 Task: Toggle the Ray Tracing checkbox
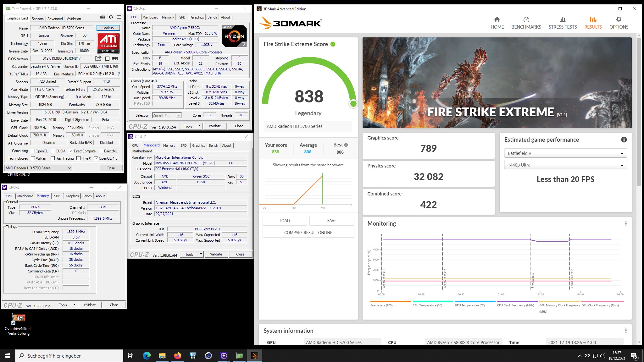pyautogui.click(x=53, y=158)
